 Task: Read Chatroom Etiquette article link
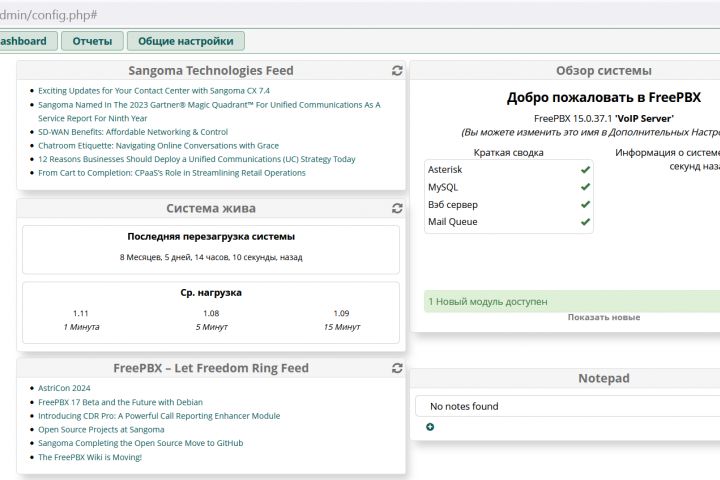158,145
